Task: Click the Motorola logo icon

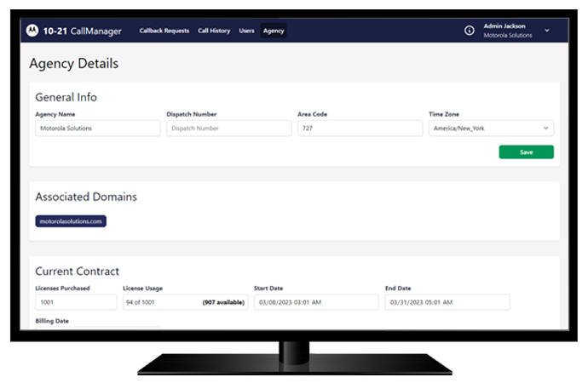Action: pyautogui.click(x=32, y=31)
